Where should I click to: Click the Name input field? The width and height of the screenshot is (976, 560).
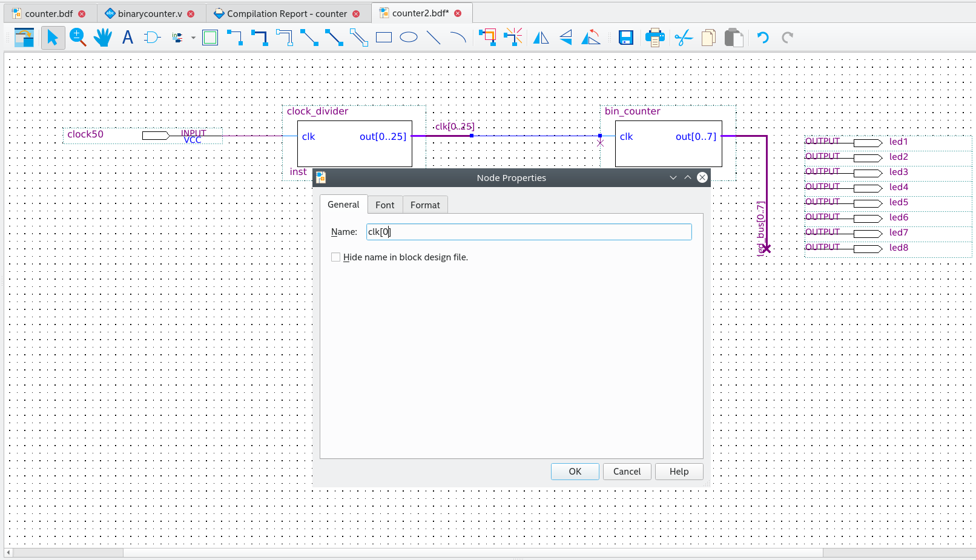[x=529, y=232]
